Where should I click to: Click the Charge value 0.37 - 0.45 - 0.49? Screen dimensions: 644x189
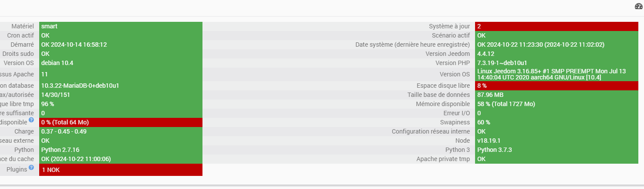coord(121,131)
